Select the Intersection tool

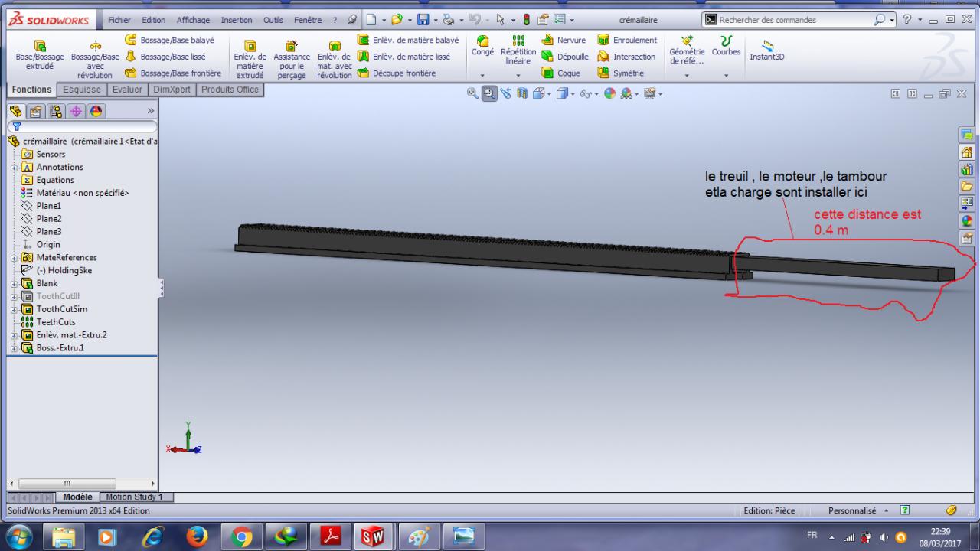click(x=626, y=57)
